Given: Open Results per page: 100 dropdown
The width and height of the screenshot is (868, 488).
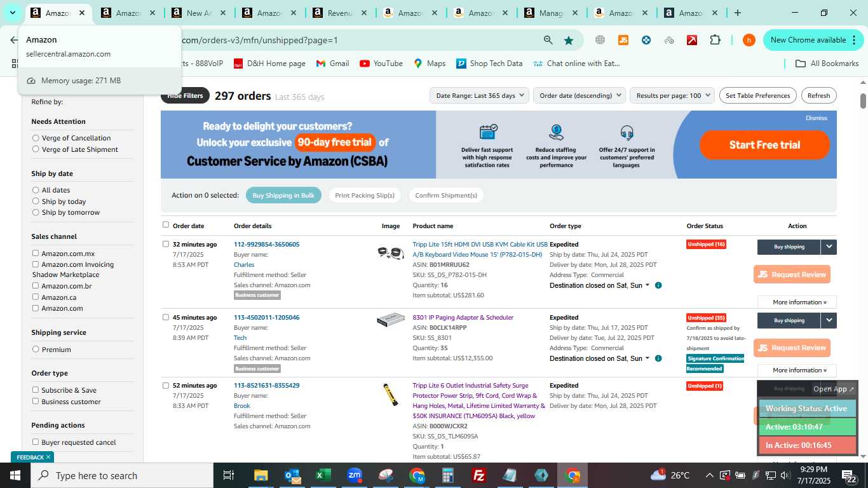Looking at the screenshot, I should coord(672,95).
